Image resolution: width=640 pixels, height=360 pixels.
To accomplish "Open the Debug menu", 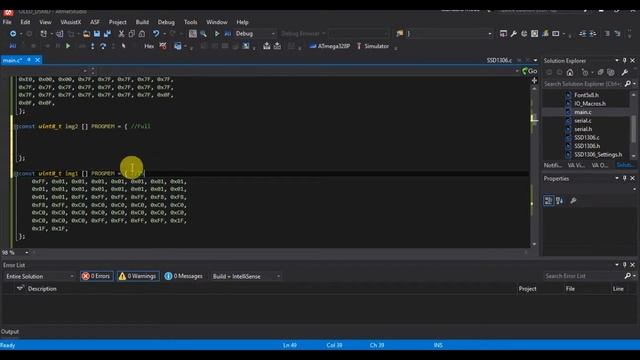I will [166, 22].
